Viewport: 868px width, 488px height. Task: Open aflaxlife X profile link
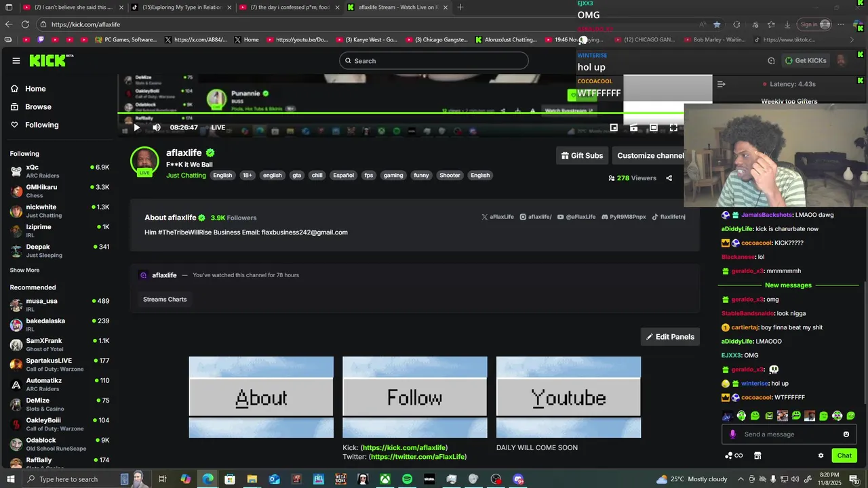tap(498, 217)
